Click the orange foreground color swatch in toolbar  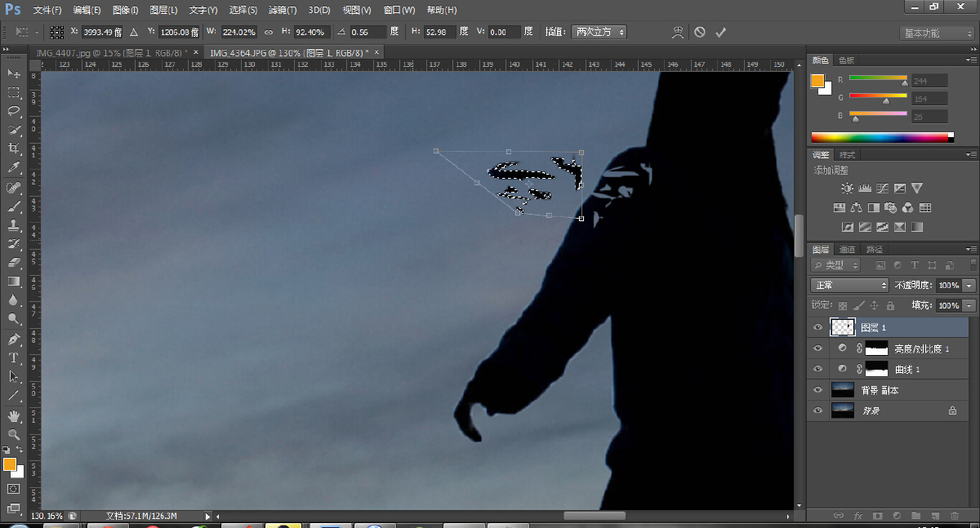click(x=9, y=464)
